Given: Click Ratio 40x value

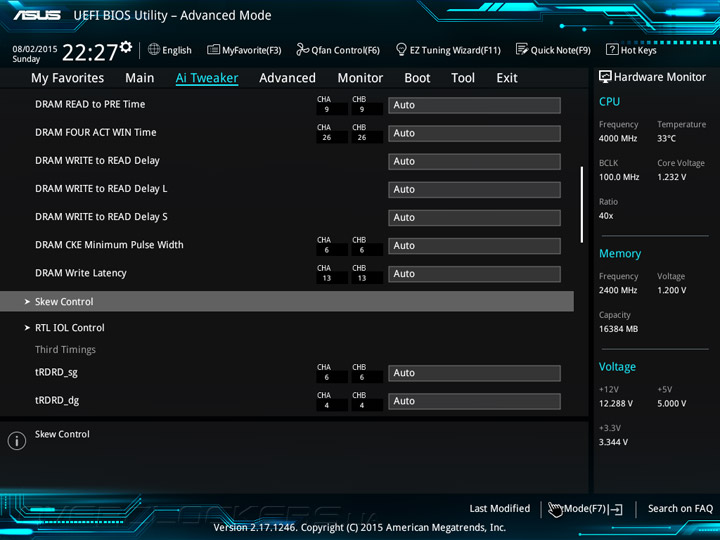Looking at the screenshot, I should (606, 215).
